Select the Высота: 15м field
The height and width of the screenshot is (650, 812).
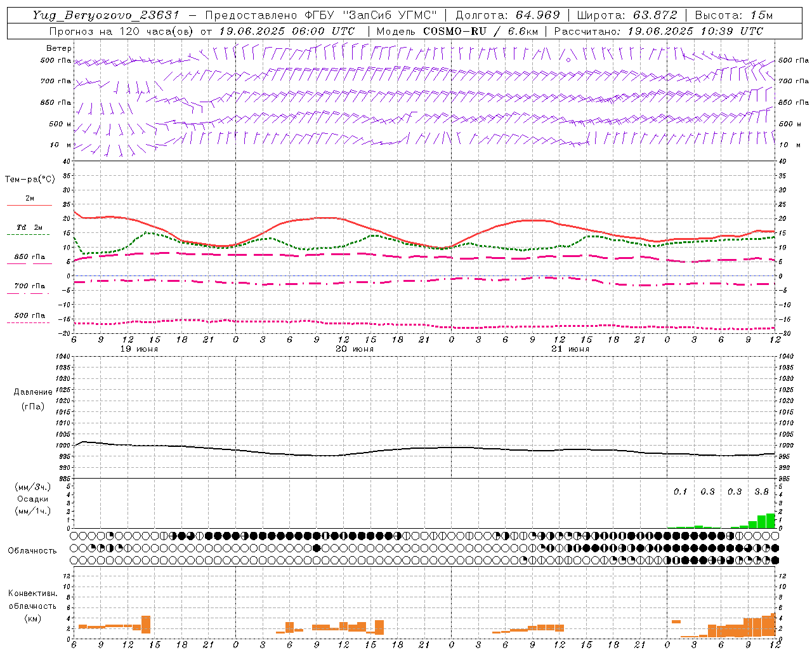(734, 15)
